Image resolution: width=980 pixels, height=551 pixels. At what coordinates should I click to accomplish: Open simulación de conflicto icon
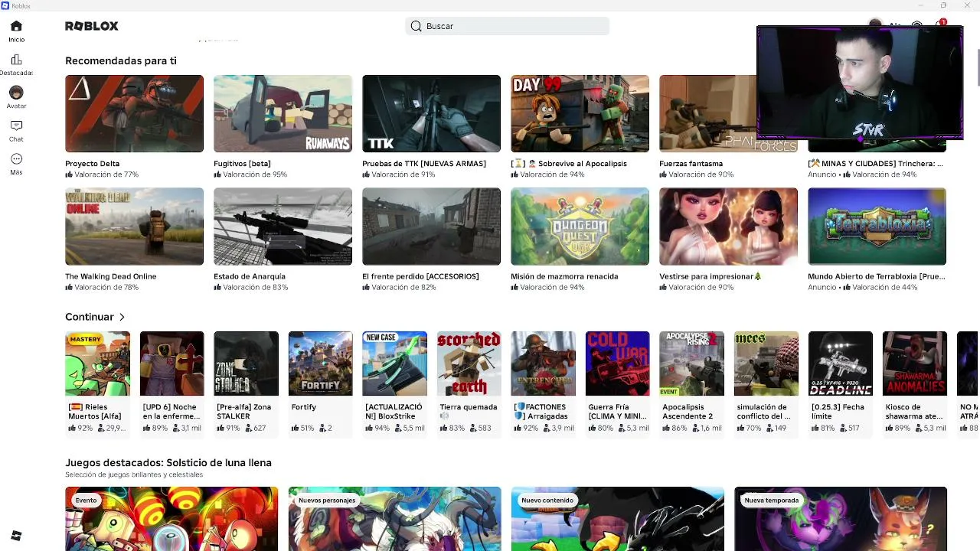click(x=766, y=364)
